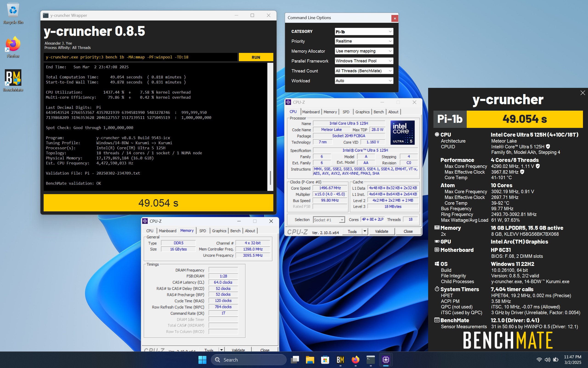Close the BenchMate result panel

pos(582,93)
